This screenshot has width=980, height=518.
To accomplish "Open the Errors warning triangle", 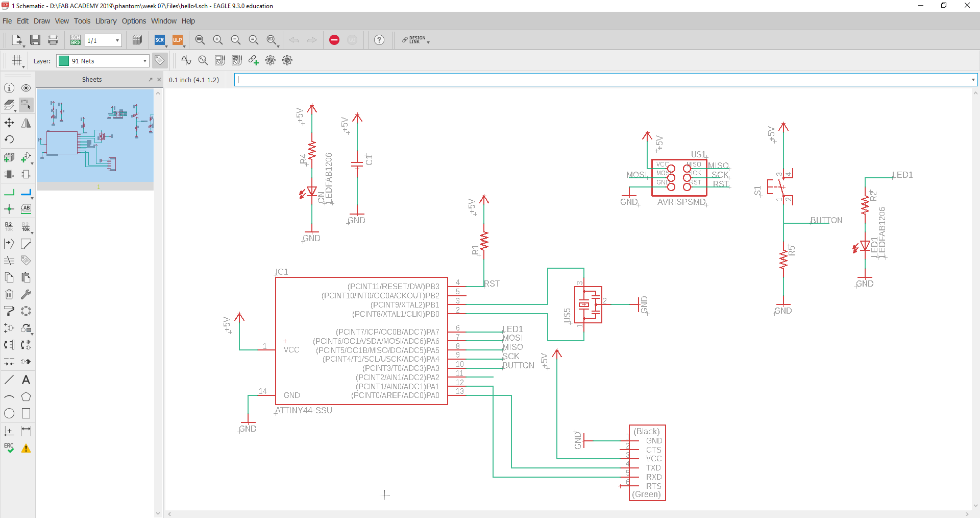I will (x=26, y=449).
